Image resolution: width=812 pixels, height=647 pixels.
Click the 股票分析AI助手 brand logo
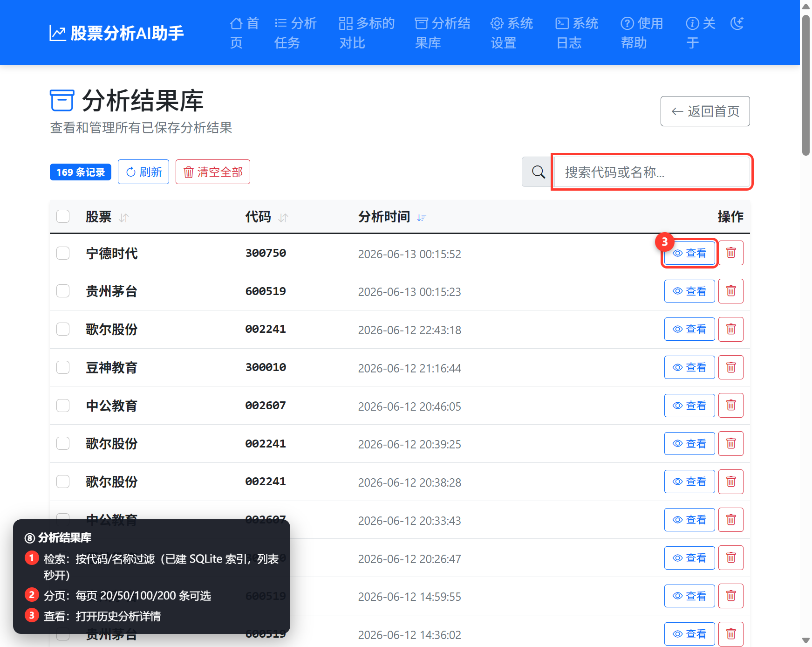tap(116, 33)
